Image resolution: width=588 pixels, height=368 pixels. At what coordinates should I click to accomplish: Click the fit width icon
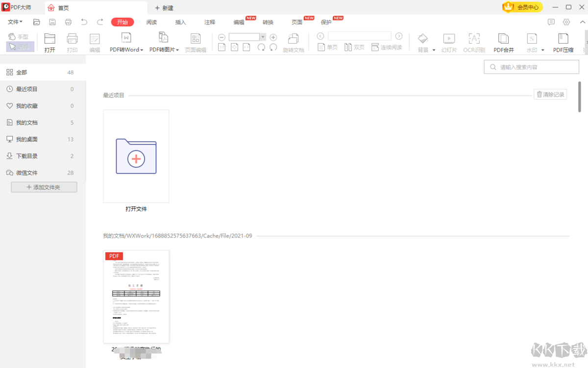pyautogui.click(x=246, y=47)
